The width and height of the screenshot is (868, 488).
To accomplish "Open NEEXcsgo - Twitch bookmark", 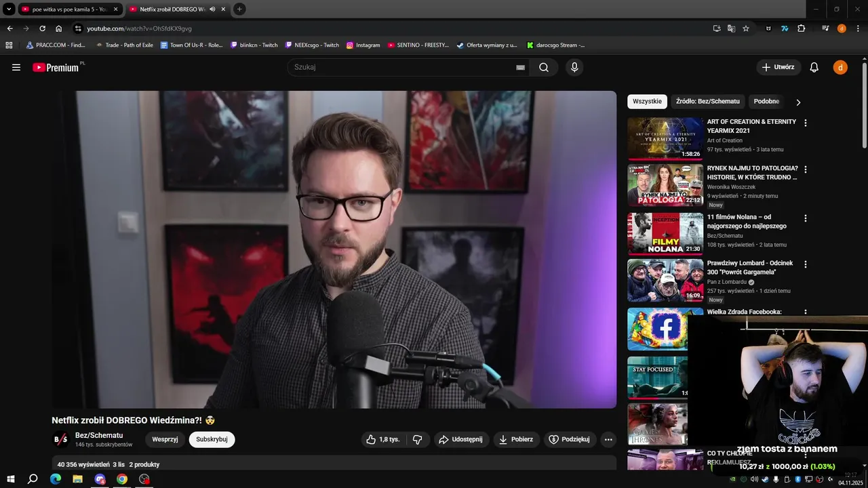I will pos(312,45).
